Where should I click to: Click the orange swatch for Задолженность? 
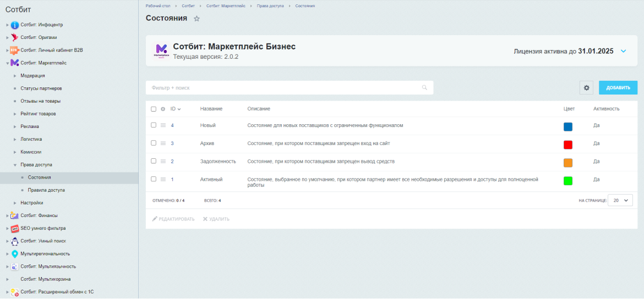tap(568, 163)
